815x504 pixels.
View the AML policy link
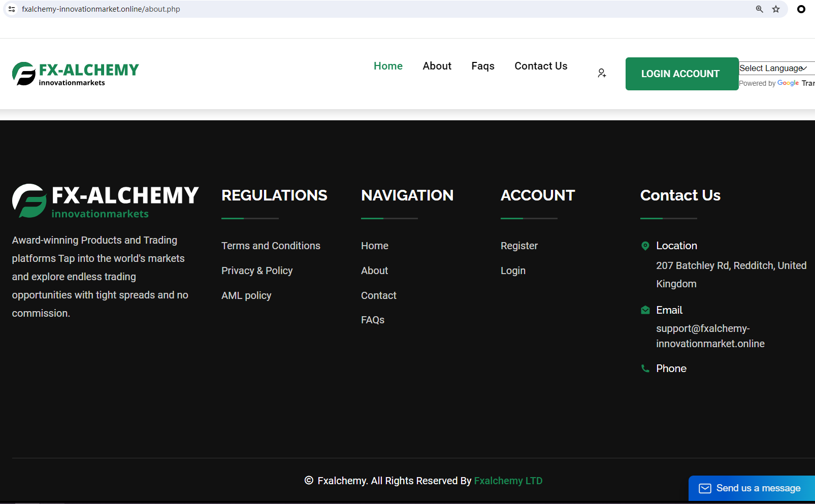246,295
